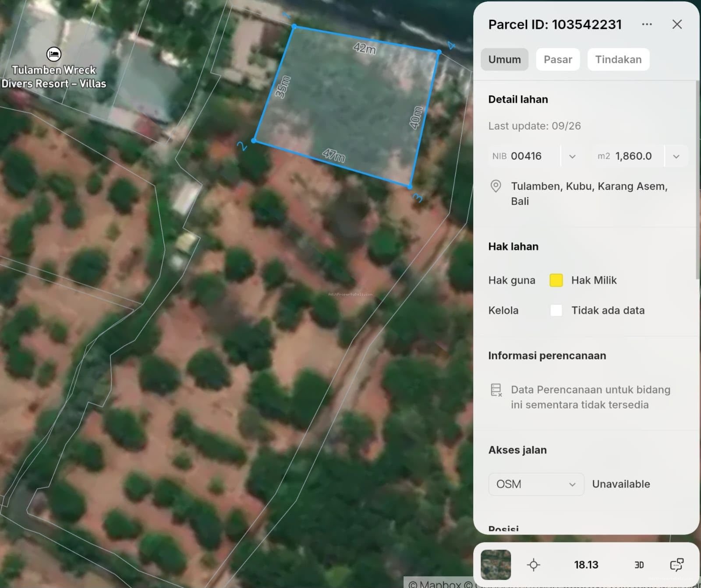Open the three-dot more options menu
701x588 pixels.
[x=647, y=24]
